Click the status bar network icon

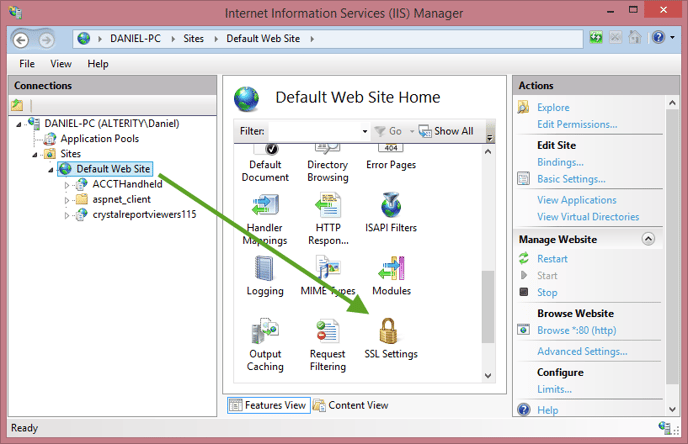point(664,427)
